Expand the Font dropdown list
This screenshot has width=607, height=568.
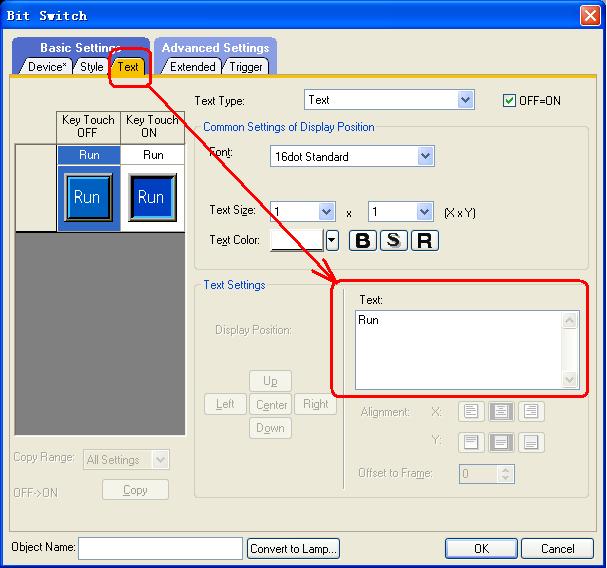point(425,156)
